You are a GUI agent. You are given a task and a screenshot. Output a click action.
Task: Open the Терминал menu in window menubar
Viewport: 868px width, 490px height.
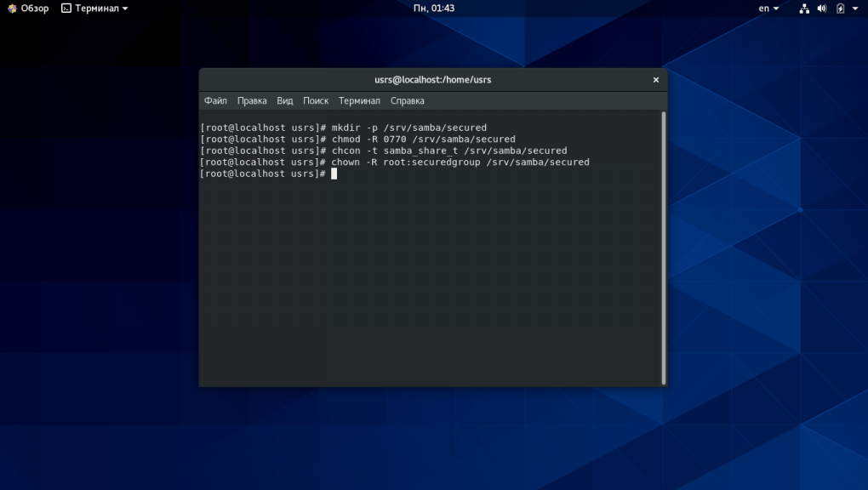359,100
